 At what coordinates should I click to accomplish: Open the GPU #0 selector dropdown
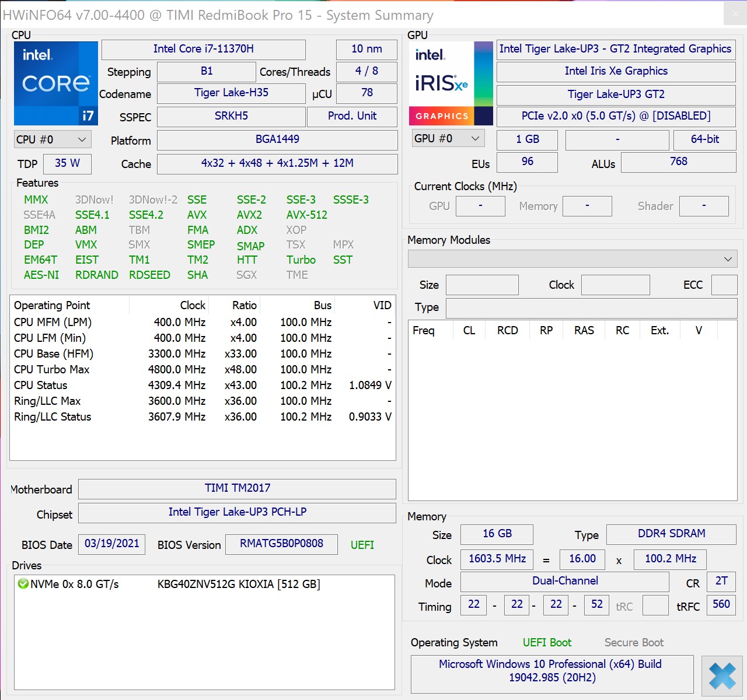(447, 138)
